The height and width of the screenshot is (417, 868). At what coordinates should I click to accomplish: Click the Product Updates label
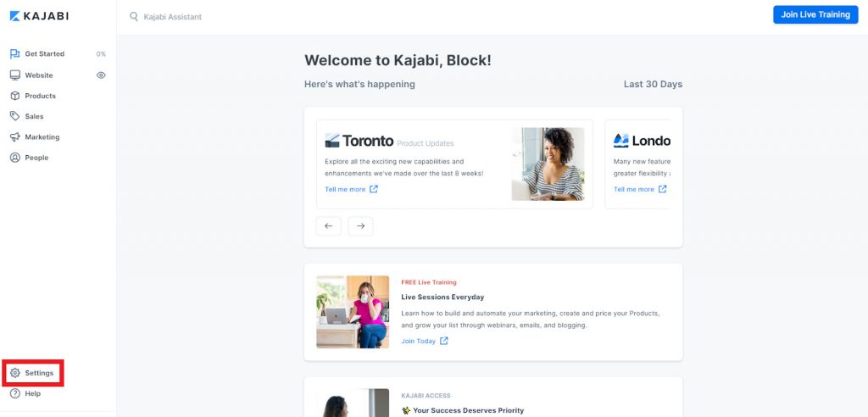point(426,143)
